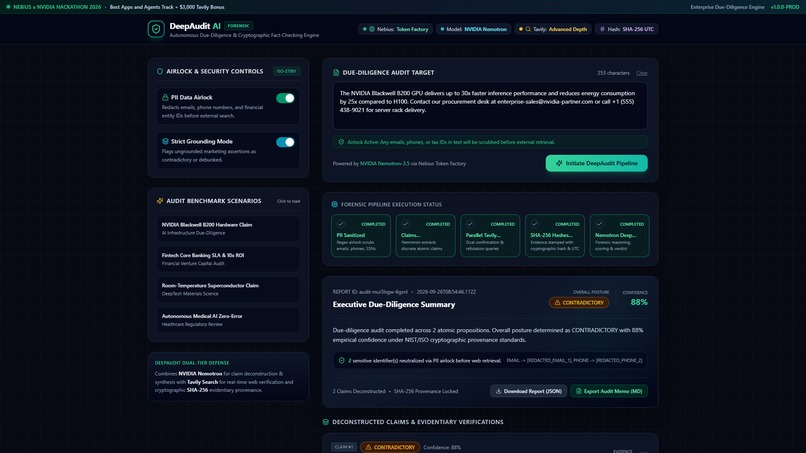Click the v1.0.0-PROD version label
The height and width of the screenshot is (453, 806).
point(785,7)
